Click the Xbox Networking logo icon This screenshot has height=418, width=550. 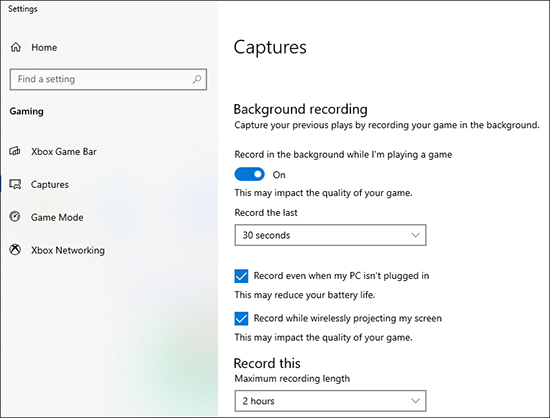click(15, 250)
